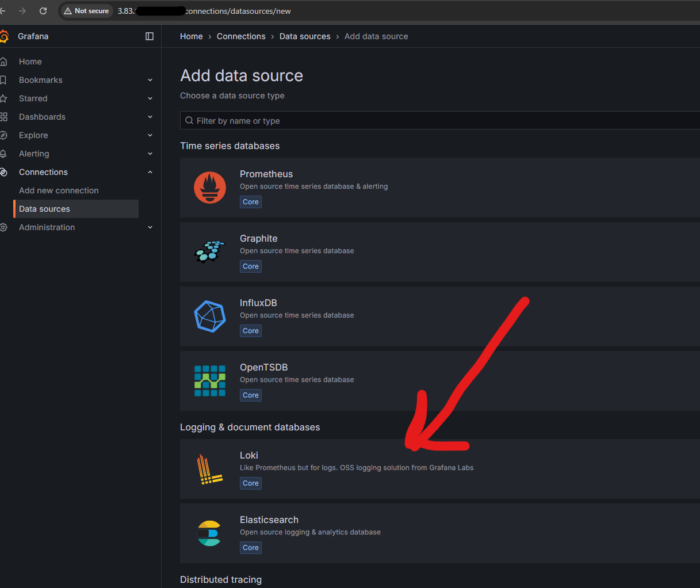Click the OpenTSDB title text

point(264,367)
